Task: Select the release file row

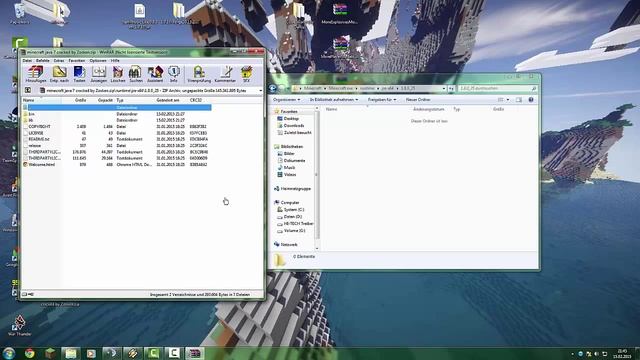Action: point(117,145)
